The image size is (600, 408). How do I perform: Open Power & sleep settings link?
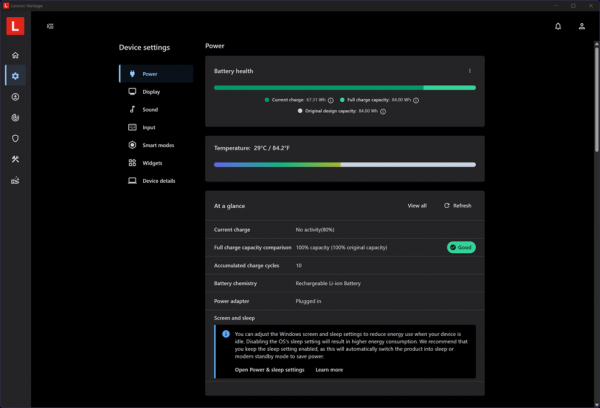[x=269, y=370]
